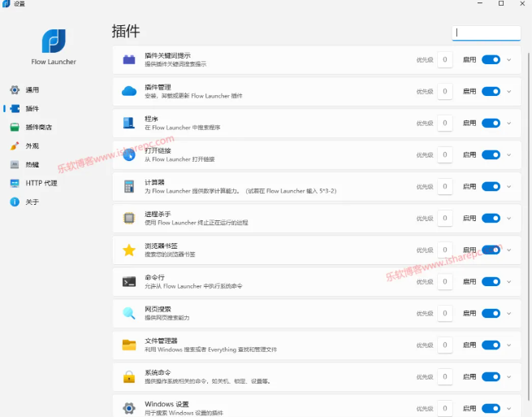532x417 pixels.
Task: Turn off the 程序 plugin switch
Action: click(491, 123)
